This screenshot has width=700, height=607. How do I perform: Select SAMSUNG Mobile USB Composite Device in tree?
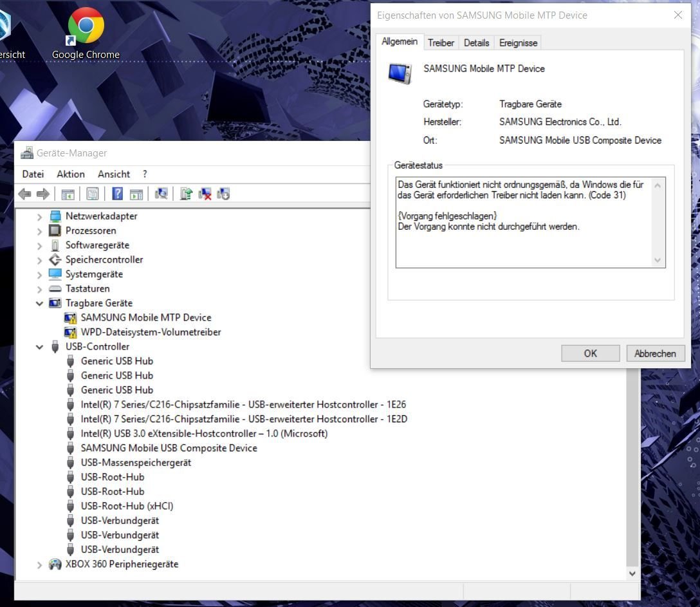(169, 448)
